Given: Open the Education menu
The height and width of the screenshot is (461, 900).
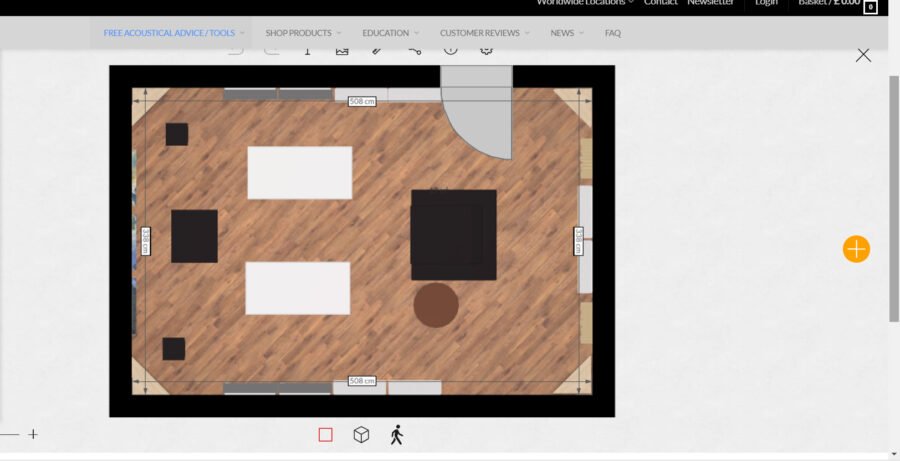Looking at the screenshot, I should 386,33.
